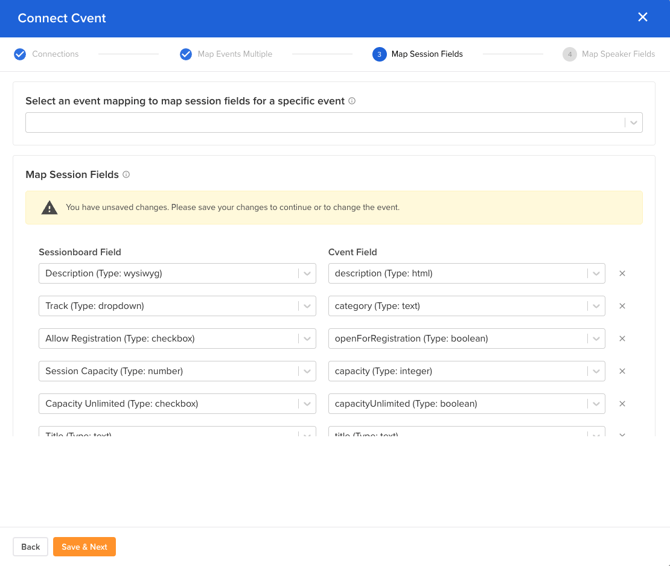Click the event mapping dropdown chevron
Viewport: 670px width, 566px height.
pos(634,123)
